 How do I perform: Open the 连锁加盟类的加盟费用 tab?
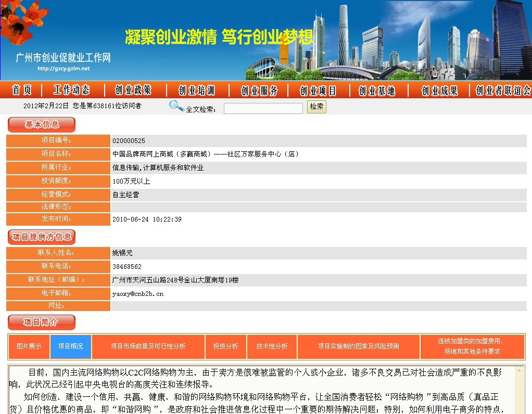tap(472, 346)
